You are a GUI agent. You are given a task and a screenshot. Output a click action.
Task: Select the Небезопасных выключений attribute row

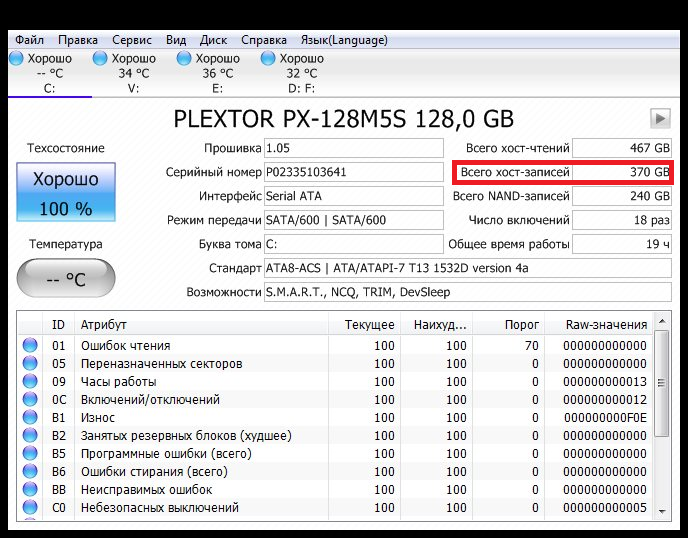coord(335,507)
